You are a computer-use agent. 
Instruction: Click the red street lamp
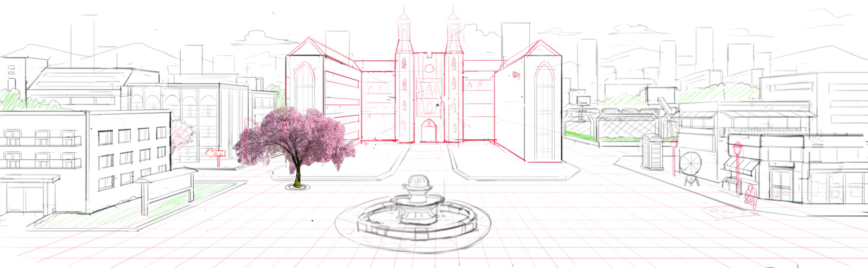click(737, 167)
